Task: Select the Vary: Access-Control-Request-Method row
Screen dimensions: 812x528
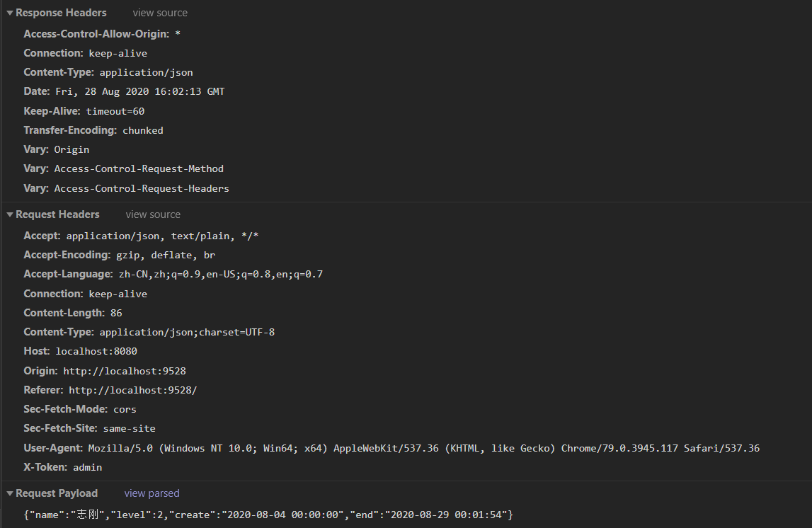Action: 124,168
